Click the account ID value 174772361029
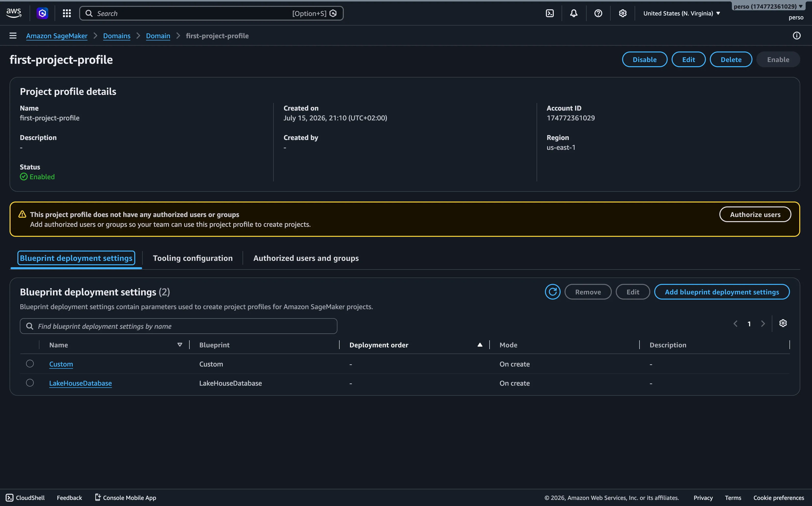Screen dimensions: 812x506 [x=571, y=118]
